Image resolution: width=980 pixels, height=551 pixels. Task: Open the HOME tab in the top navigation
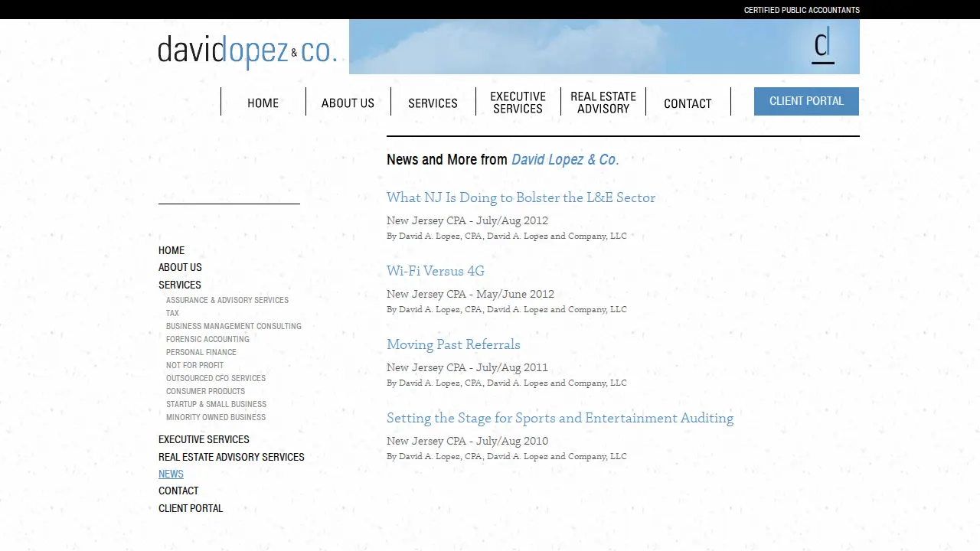click(263, 103)
